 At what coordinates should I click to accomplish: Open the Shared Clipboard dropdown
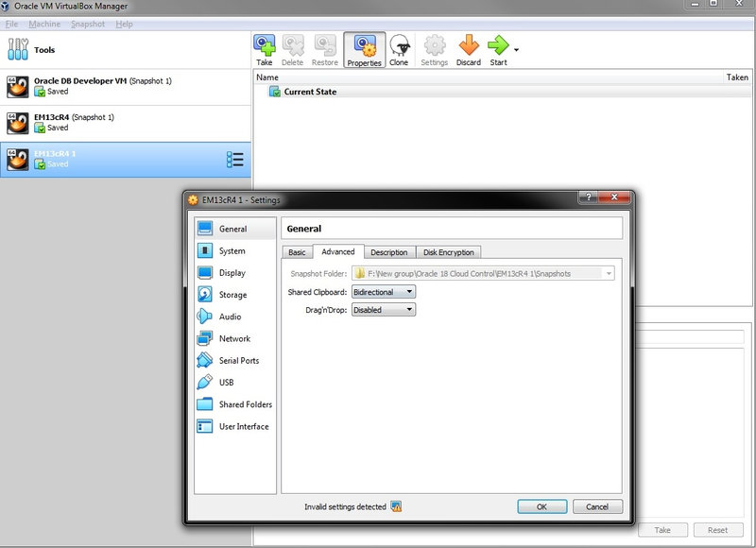click(x=382, y=291)
